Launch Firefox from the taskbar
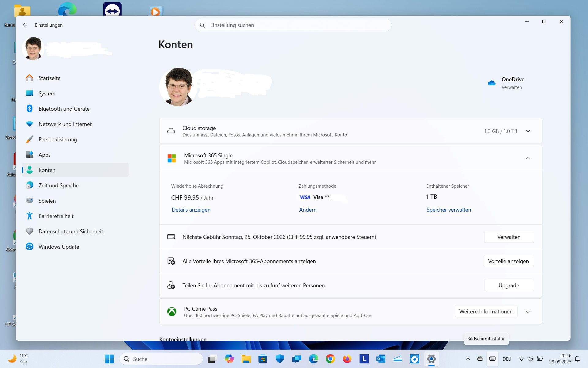The width and height of the screenshot is (588, 368). click(347, 358)
